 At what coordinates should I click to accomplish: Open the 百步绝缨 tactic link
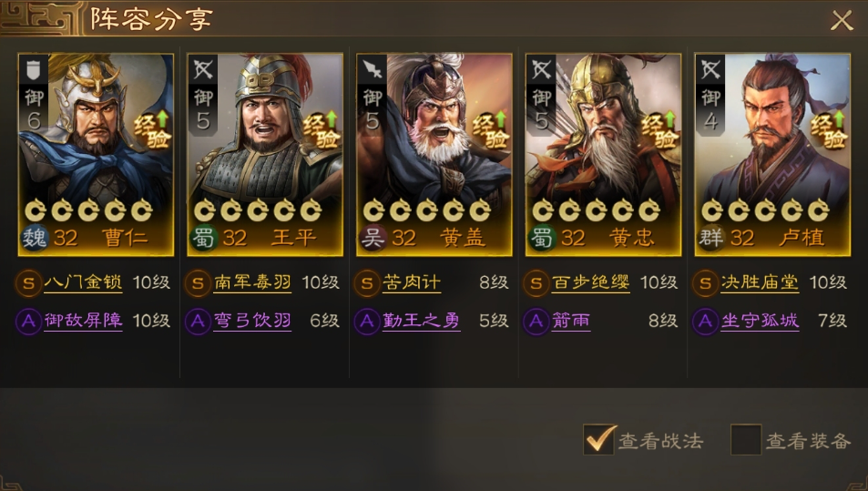591,283
